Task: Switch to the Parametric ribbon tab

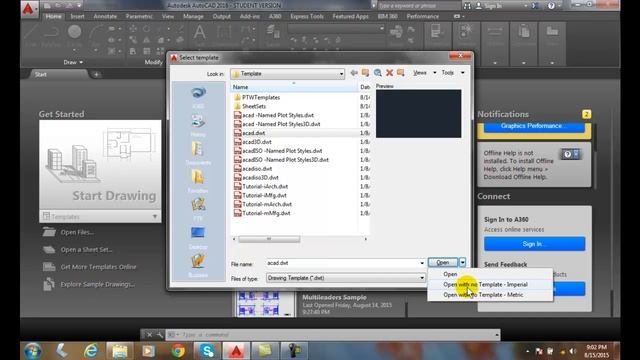Action: coord(139,16)
